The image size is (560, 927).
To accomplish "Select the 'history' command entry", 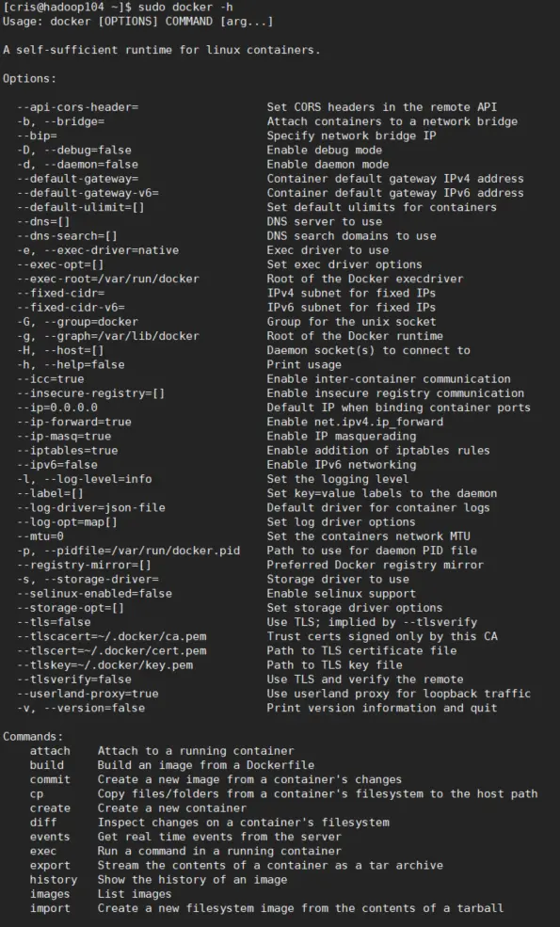I will (x=54, y=880).
